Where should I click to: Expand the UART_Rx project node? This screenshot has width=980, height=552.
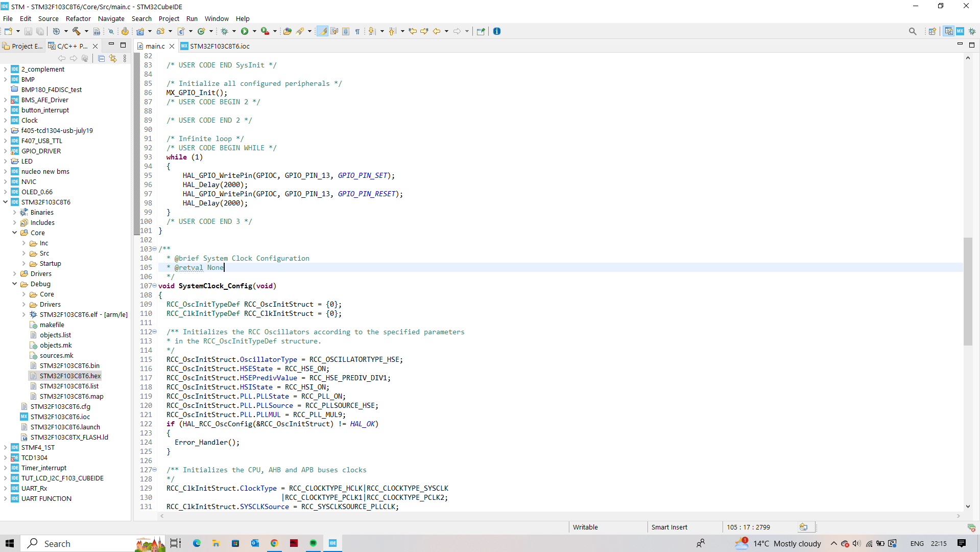tap(5, 488)
